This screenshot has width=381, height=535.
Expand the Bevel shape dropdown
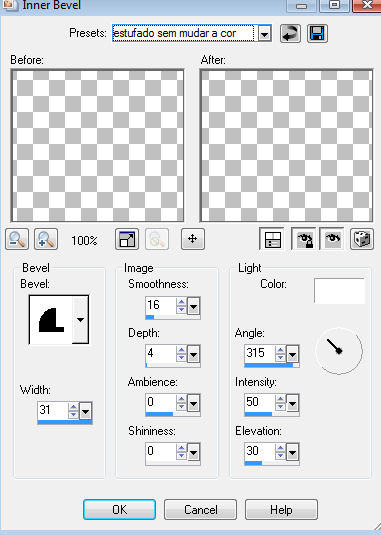[x=80, y=320]
